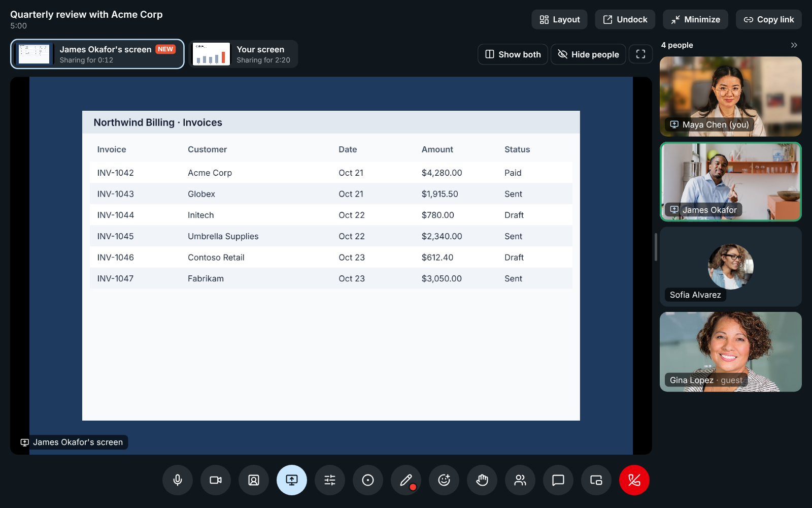Click the Contoso Retail customer cell

(x=216, y=258)
